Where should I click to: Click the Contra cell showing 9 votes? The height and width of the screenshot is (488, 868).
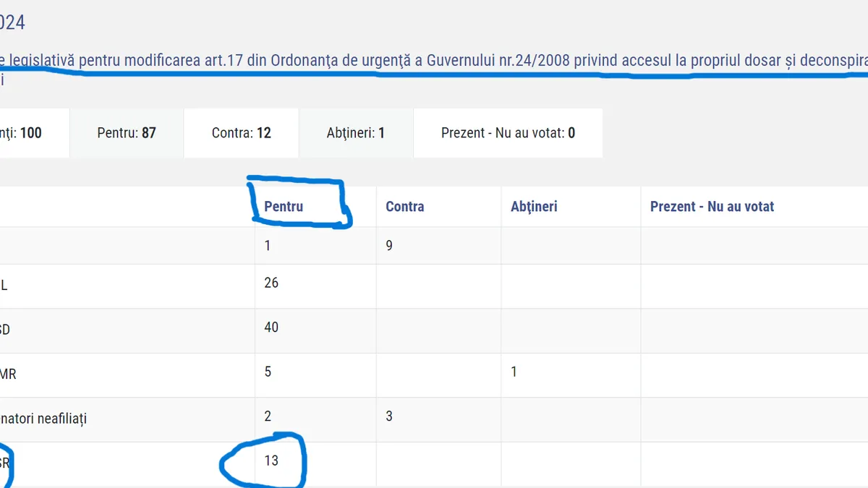click(389, 246)
